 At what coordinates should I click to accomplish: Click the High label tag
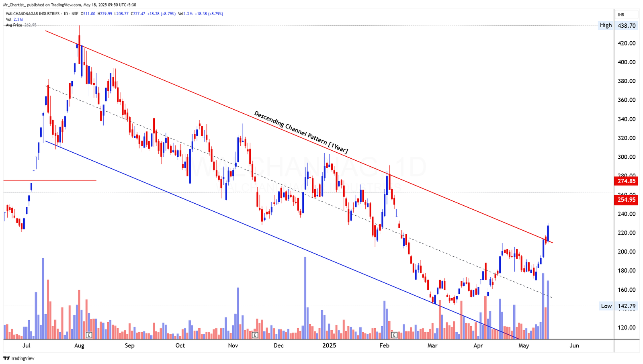pos(606,25)
